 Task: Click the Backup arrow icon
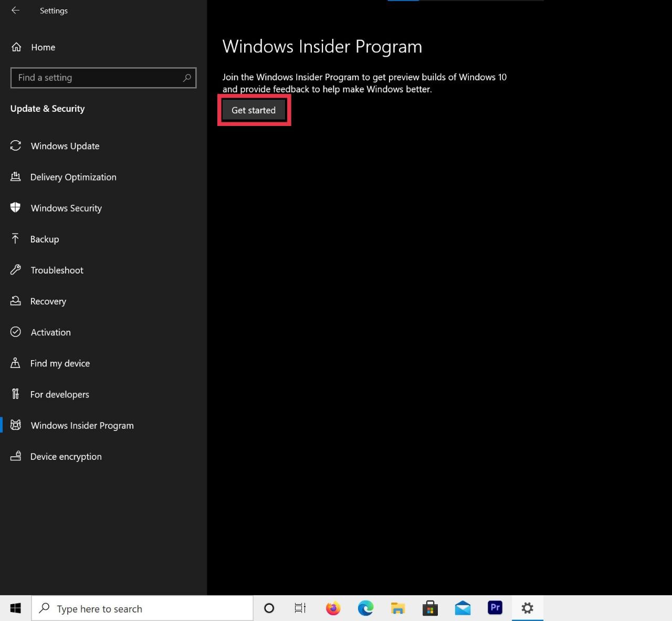coord(15,239)
